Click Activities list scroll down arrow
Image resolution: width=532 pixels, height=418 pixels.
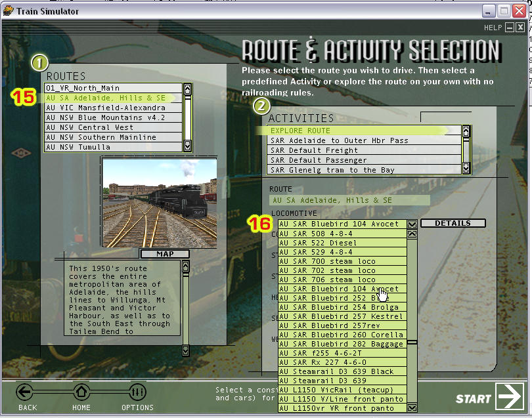(x=466, y=168)
